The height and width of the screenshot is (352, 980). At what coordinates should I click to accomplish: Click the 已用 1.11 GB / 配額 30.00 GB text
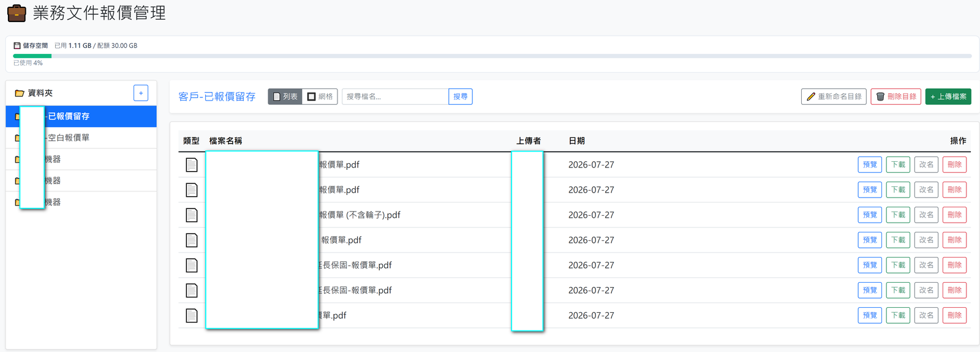click(x=96, y=46)
